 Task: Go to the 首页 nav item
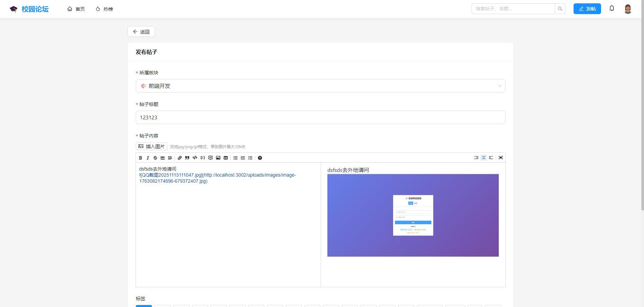tap(76, 9)
